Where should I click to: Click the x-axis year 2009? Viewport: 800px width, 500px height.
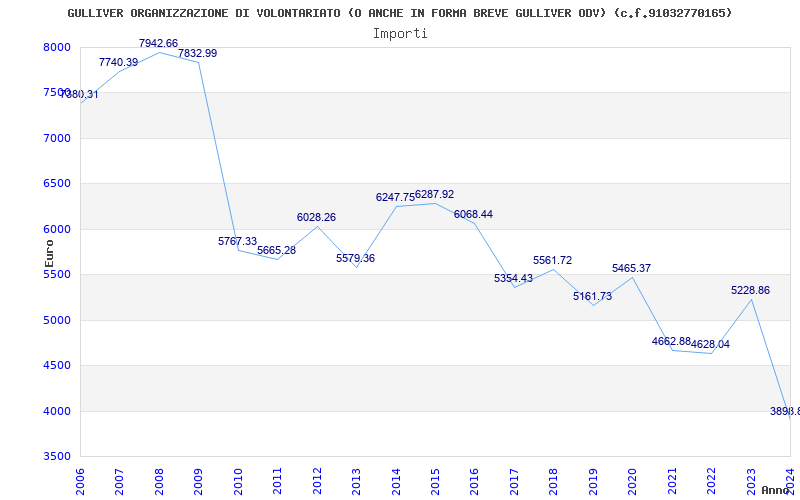click(x=198, y=482)
